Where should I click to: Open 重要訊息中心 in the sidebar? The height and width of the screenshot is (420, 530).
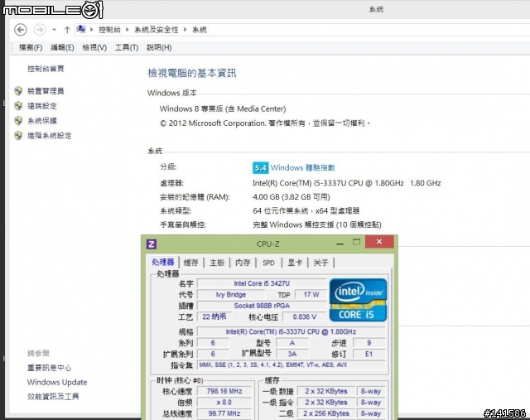pyautogui.click(x=50, y=368)
